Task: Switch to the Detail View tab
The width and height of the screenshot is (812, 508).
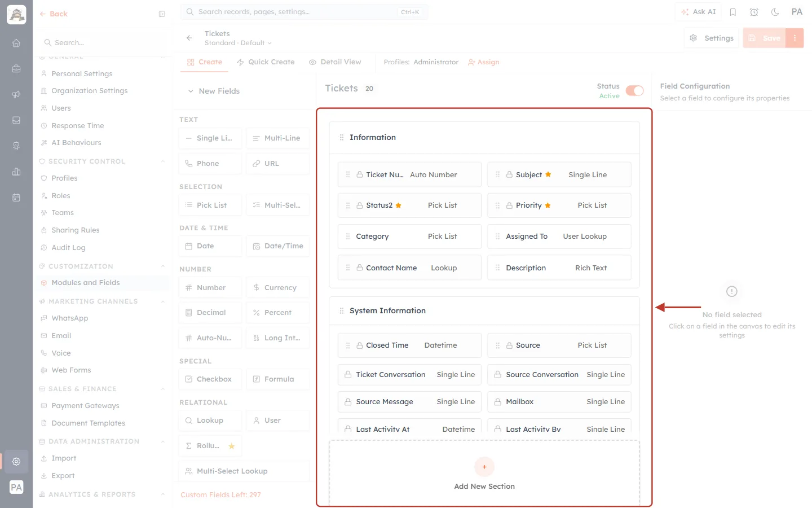Action: [335, 62]
